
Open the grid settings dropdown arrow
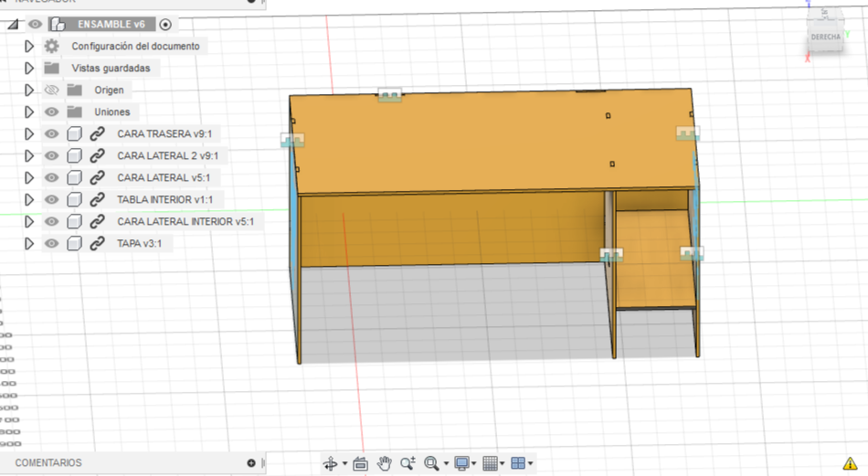503,464
